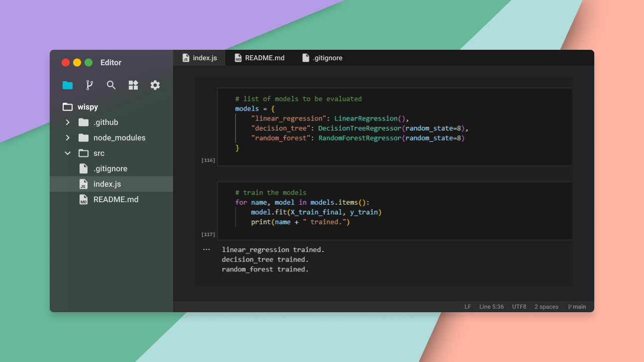The image size is (644, 362).
Task: Open .gitignore in the file tree
Action: [110, 169]
